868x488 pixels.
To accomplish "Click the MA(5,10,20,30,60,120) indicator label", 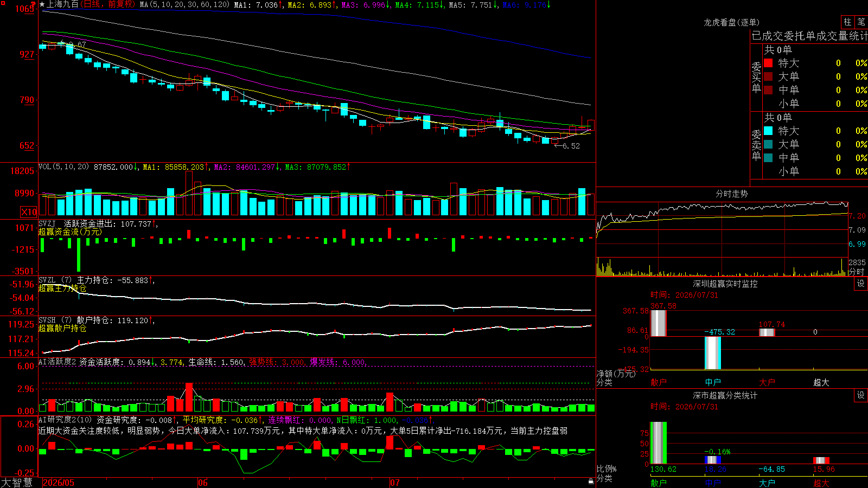I will (184, 5).
